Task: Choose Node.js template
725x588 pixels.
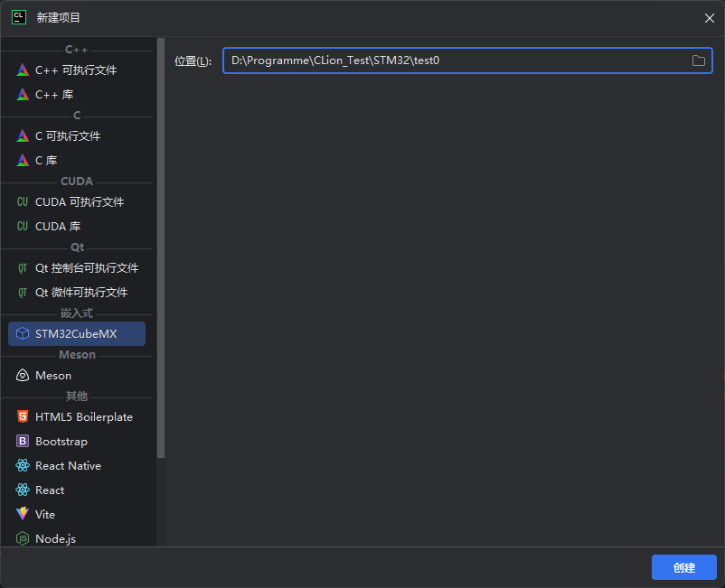Action: (x=77, y=538)
